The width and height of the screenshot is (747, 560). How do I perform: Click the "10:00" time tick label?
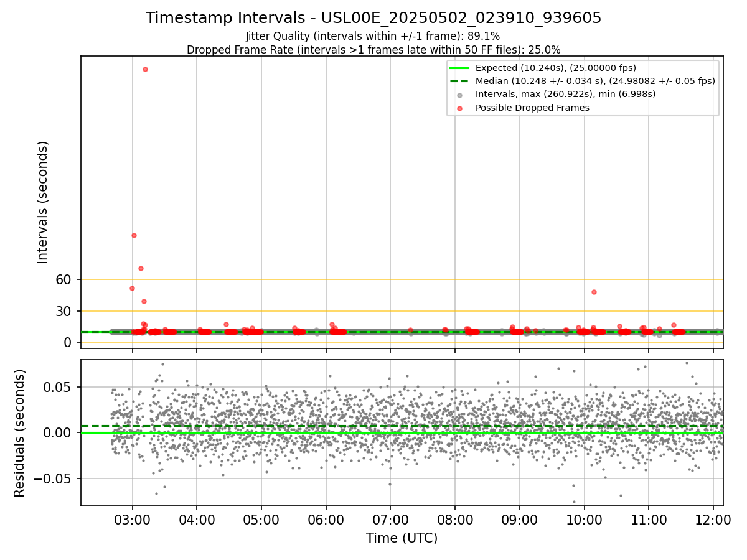point(584,519)
